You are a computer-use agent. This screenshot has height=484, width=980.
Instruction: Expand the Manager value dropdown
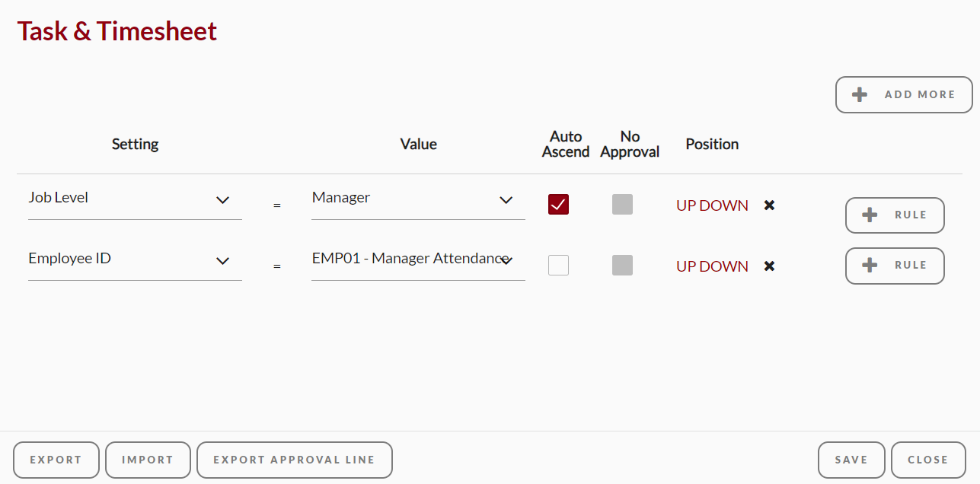click(418, 199)
